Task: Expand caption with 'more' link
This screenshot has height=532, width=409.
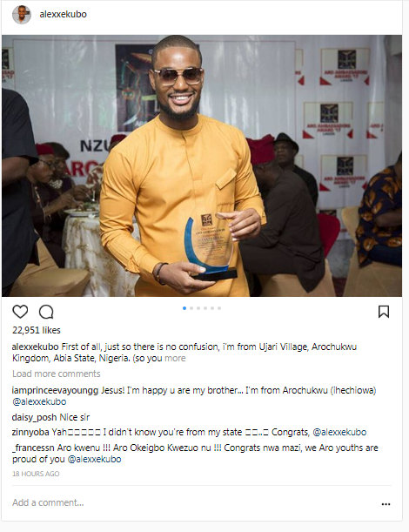Action: [x=175, y=358]
